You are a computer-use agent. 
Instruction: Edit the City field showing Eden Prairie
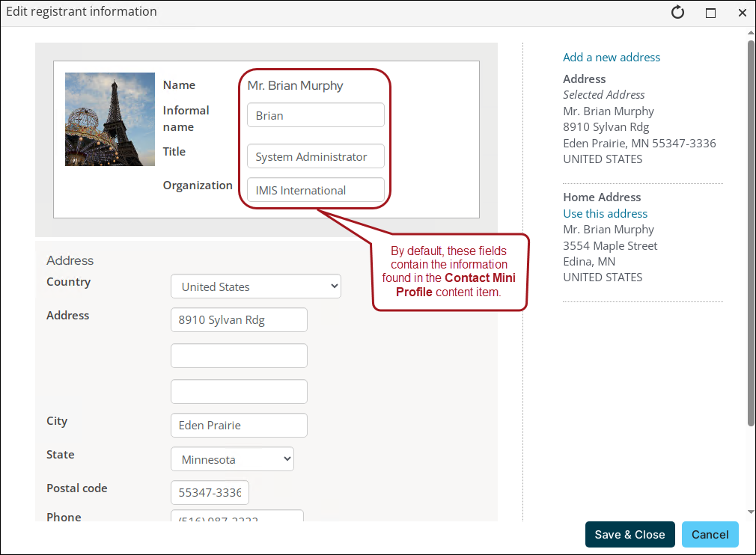pyautogui.click(x=239, y=426)
